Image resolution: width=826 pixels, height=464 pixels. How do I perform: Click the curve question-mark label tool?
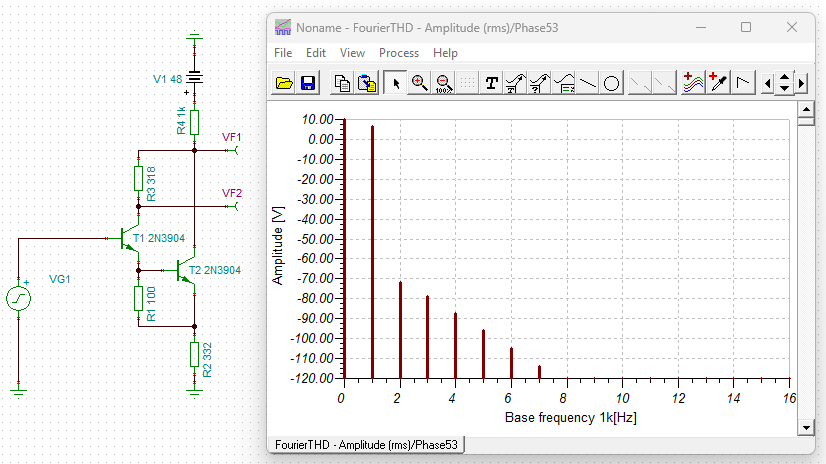pos(539,83)
